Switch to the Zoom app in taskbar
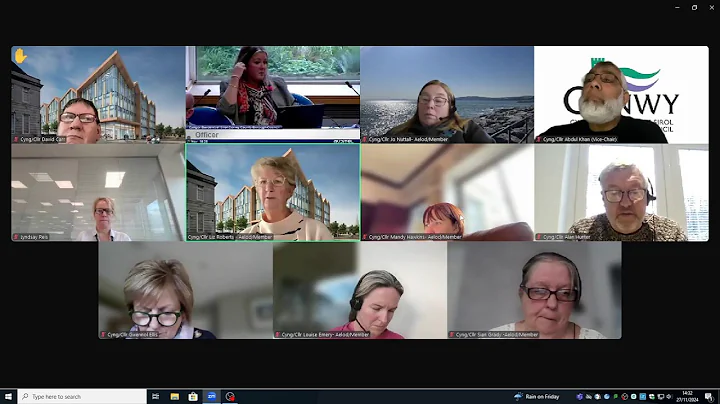Image resolution: width=720 pixels, height=404 pixels. coord(211,396)
